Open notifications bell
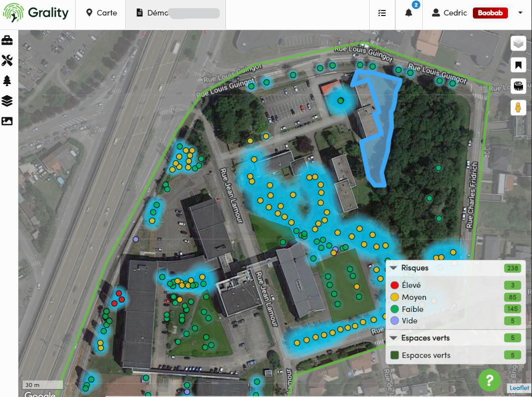The width and height of the screenshot is (532, 397). click(409, 13)
